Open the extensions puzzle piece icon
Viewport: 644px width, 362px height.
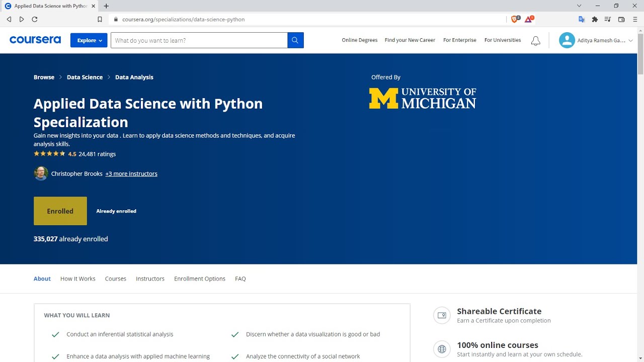coord(595,19)
